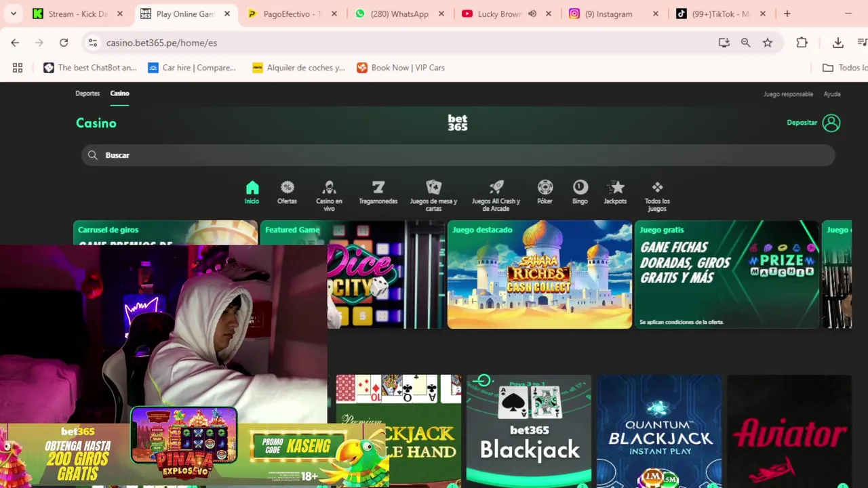
Task: Select the Deportes top navigation link
Action: coord(87,94)
